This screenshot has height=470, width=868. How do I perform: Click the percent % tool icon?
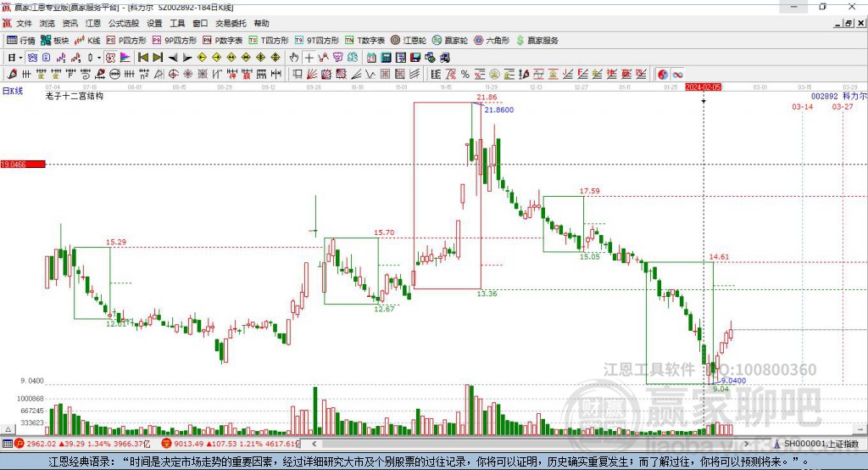click(x=465, y=75)
